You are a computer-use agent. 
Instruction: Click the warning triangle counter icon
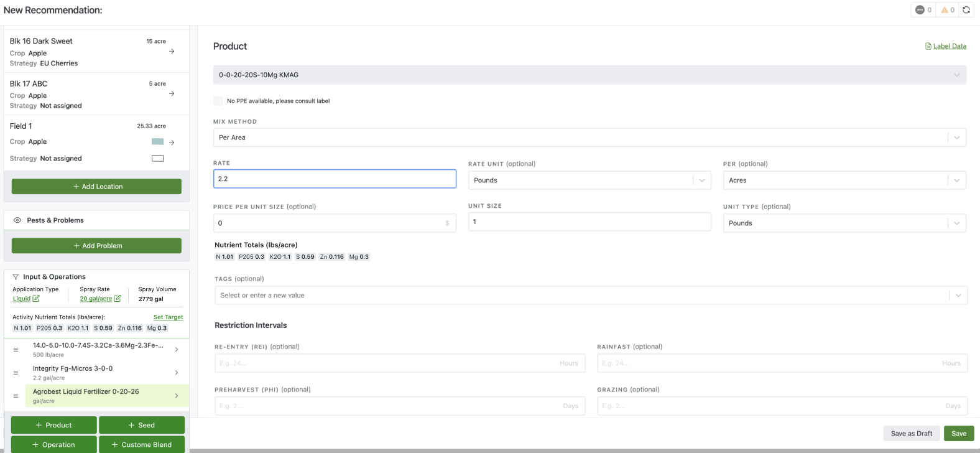pyautogui.click(x=945, y=10)
